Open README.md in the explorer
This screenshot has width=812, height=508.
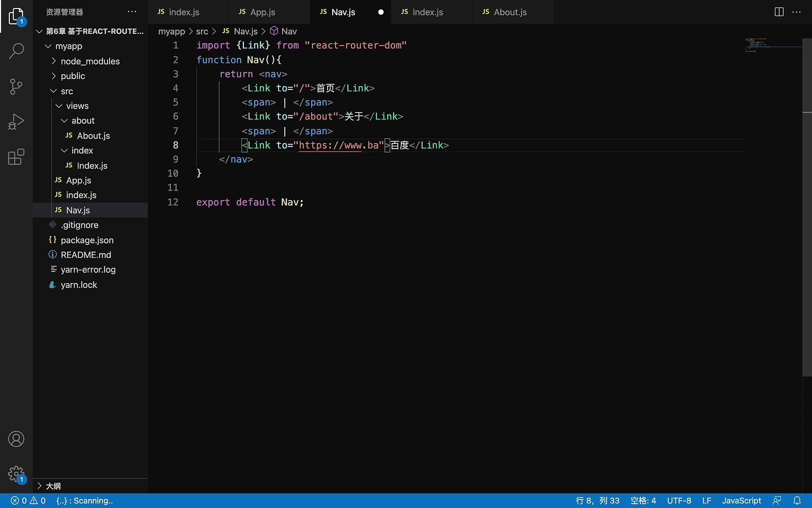pyautogui.click(x=90, y=254)
